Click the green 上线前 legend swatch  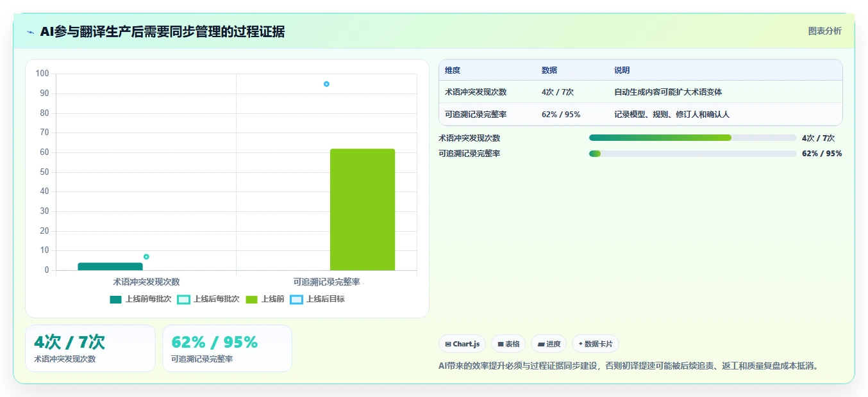[251, 299]
